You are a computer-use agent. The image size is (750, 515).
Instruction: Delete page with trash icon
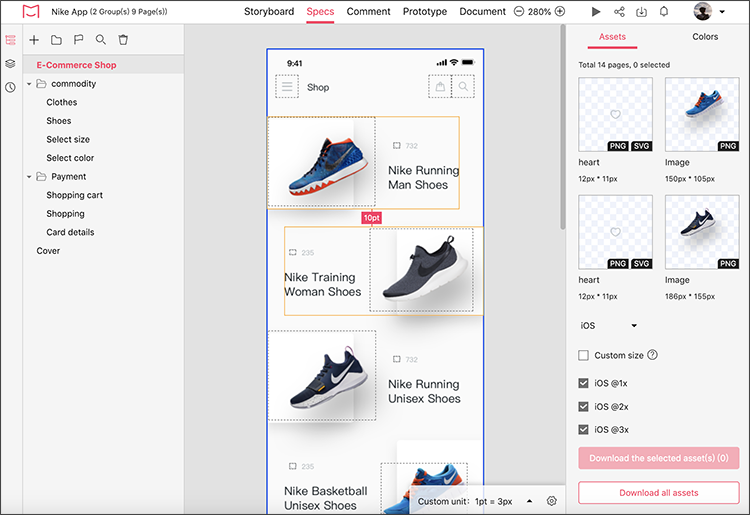pyautogui.click(x=123, y=40)
